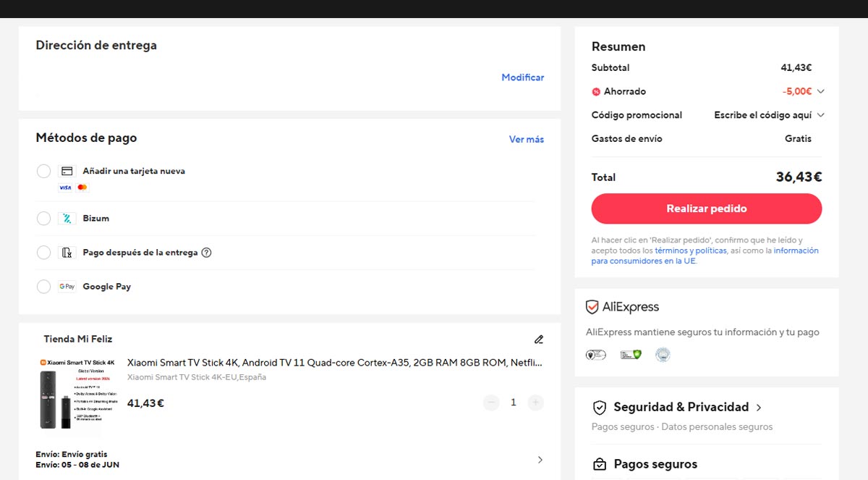This screenshot has width=868, height=480.
Task: Click the delivery date text 05 - 08 de JUN
Action: tap(90, 465)
